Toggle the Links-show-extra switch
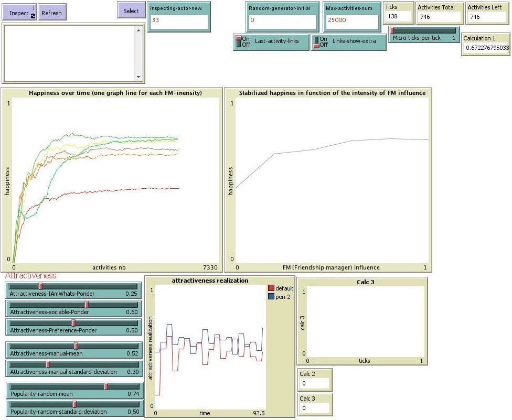Image resolution: width=512 pixels, height=420 pixels. [x=316, y=41]
